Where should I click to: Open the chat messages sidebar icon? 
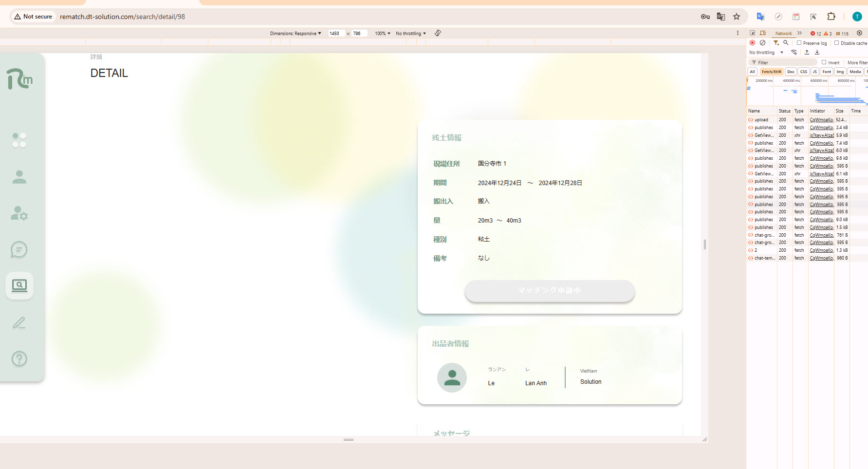click(19, 250)
